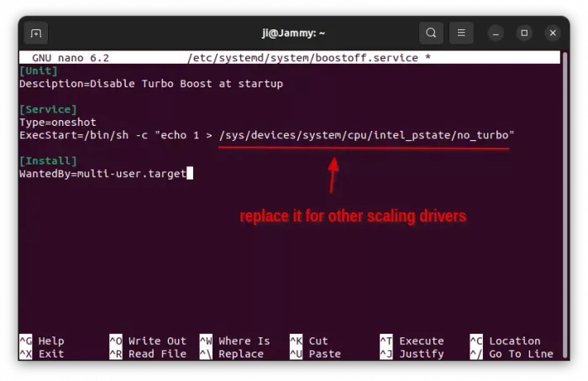Click the WantedBy=multi-user.target line
The height and width of the screenshot is (381, 588).
[x=102, y=174]
